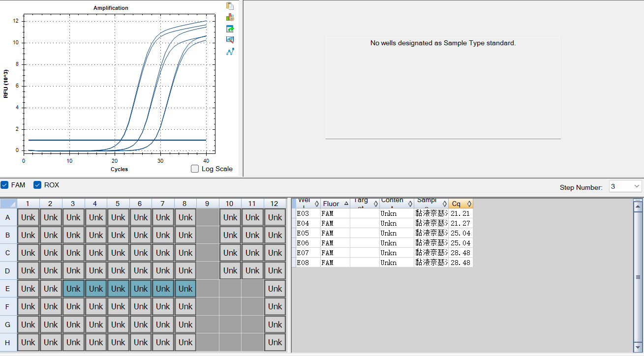This screenshot has width=644, height=356.
Task: Select plate row A header
Action: 8,217
